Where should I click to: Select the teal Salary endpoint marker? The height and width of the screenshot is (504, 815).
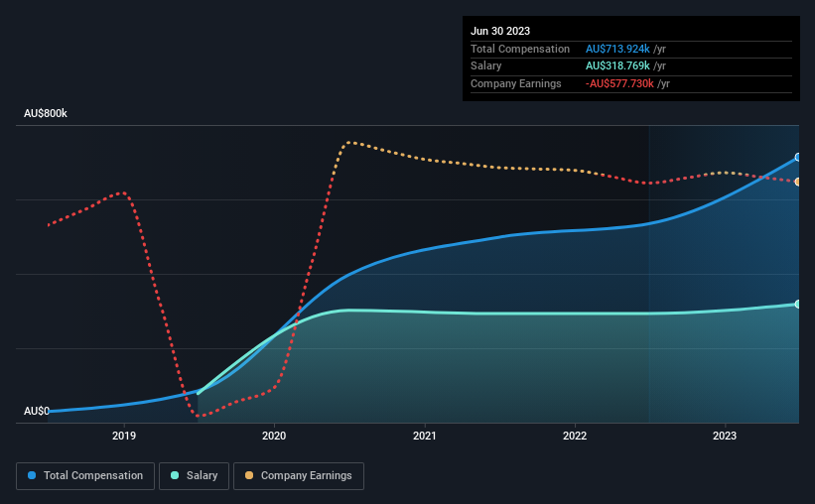[798, 304]
